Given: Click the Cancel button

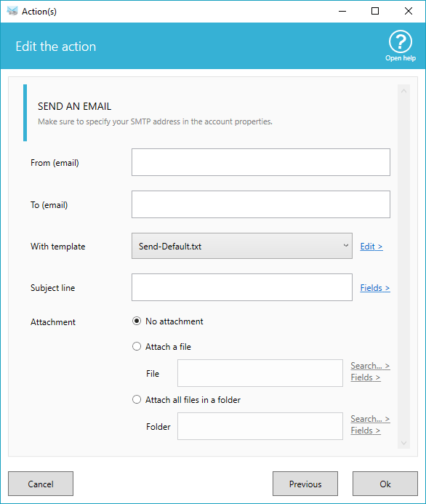Looking at the screenshot, I should click(x=41, y=484).
